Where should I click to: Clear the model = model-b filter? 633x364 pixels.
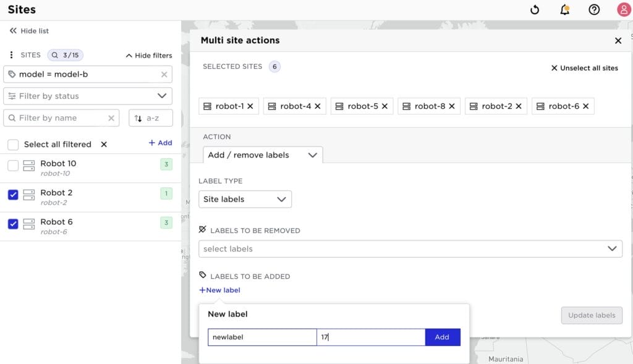coord(164,74)
